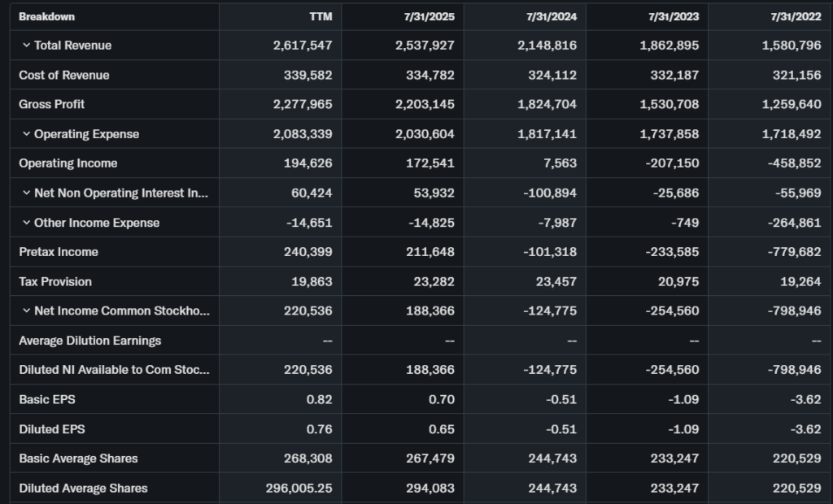Viewport: 833px width, 504px height.
Task: Select the Tax Provision row label
Action: point(55,281)
